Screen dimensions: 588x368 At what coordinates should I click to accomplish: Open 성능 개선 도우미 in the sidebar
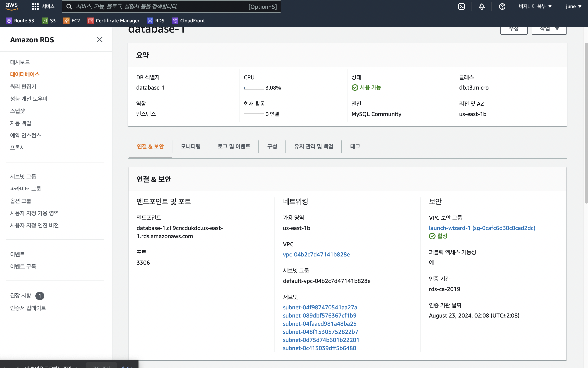[x=29, y=99]
